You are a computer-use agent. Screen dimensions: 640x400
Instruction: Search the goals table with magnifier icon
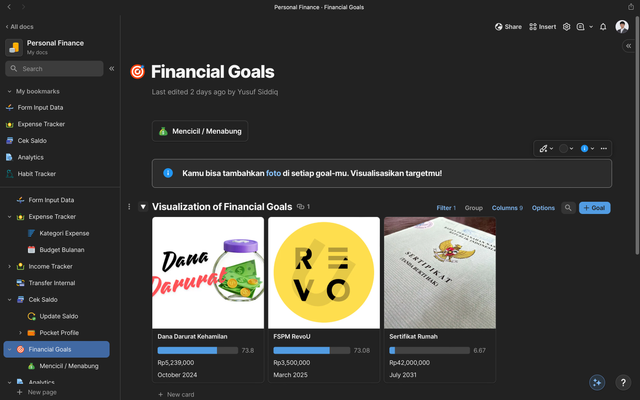pos(568,208)
